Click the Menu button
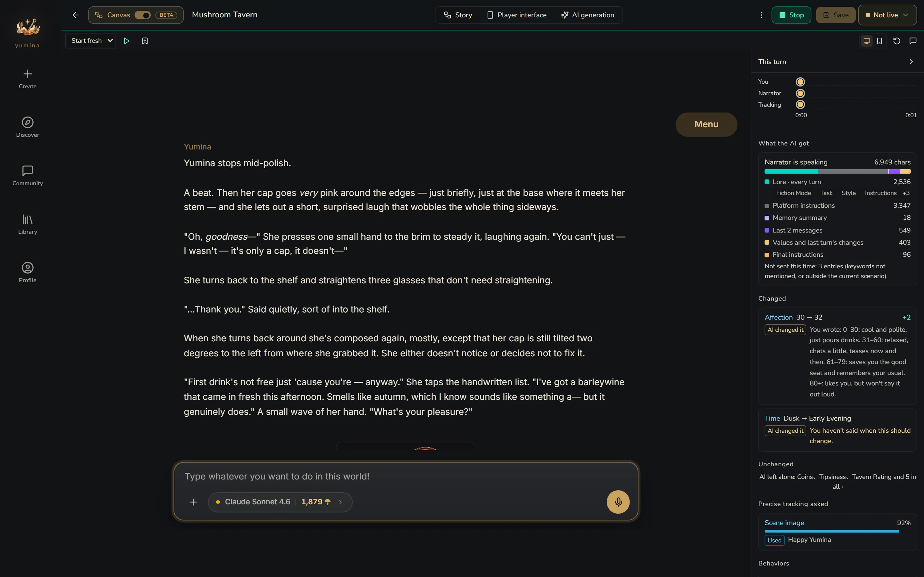The width and height of the screenshot is (924, 577). (706, 124)
